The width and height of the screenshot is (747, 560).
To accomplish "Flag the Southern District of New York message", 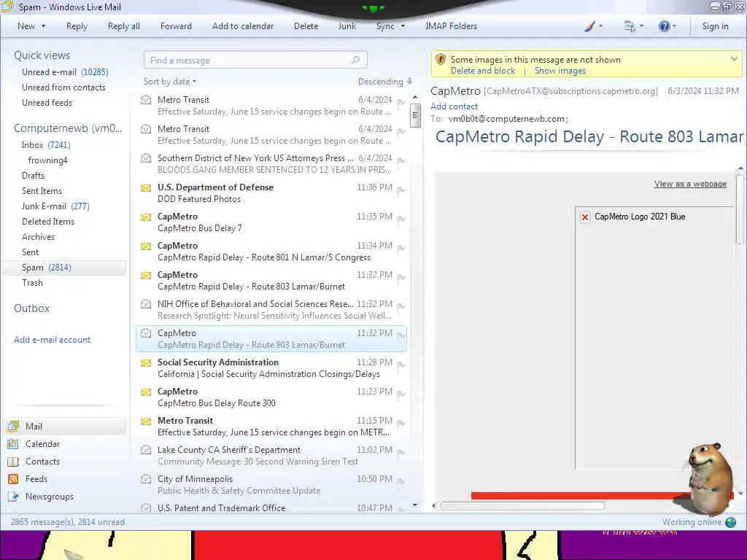I will 400,160.
